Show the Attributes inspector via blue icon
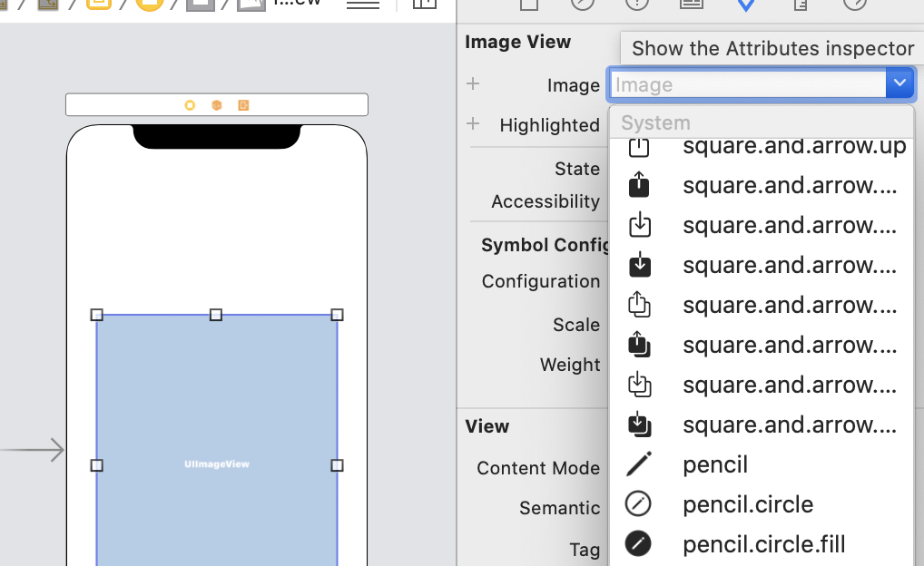This screenshot has height=566, width=924. click(745, 5)
